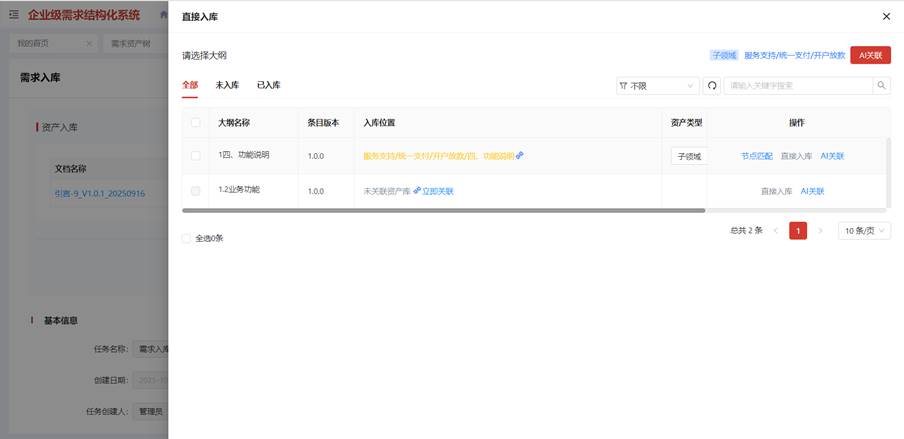Screen dimensions: 904x439
Task: Click 任务创建人 field in background page
Action: pos(151,411)
